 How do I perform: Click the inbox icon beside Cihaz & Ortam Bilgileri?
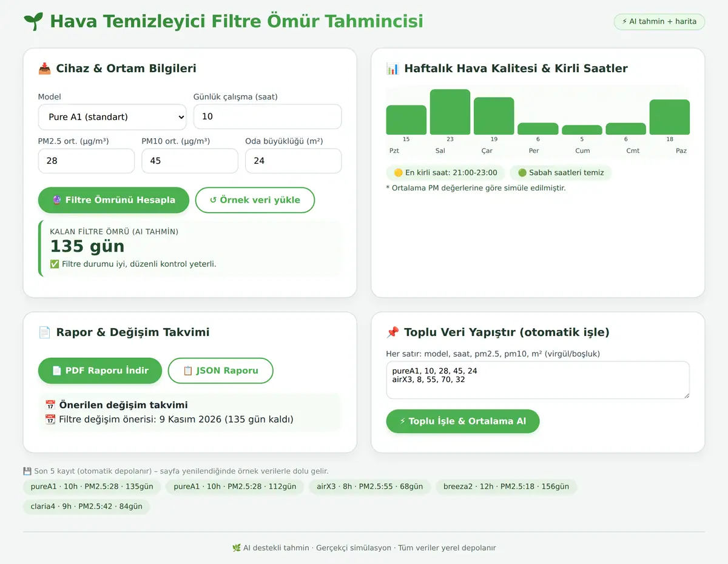[44, 69]
